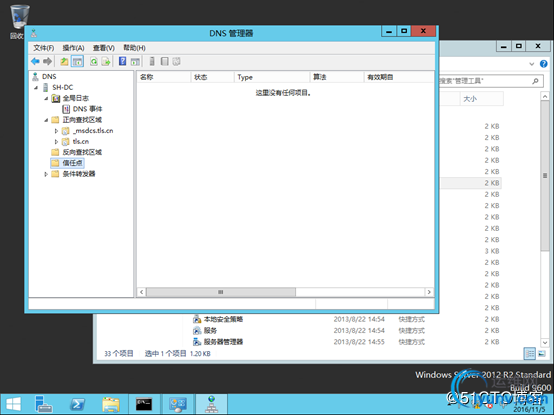Screen dimensions: 554x415
Task: Click the DNS Manager taskbar icon
Action: tap(211, 404)
